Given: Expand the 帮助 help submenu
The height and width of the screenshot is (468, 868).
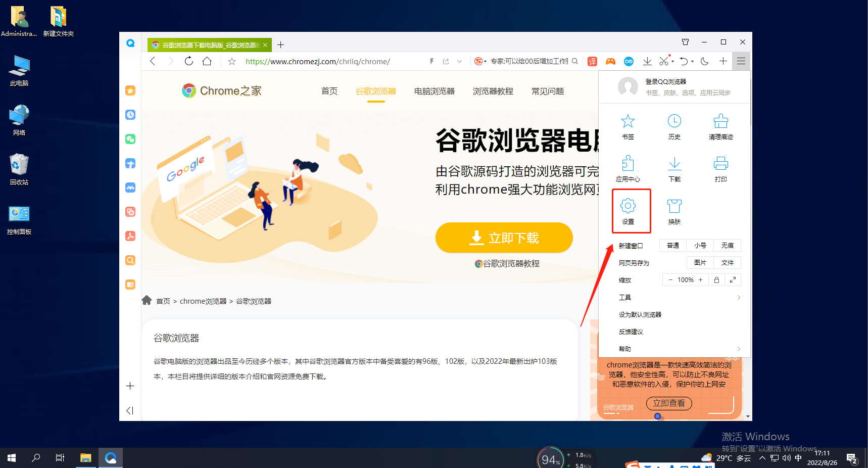Looking at the screenshot, I should pos(680,349).
